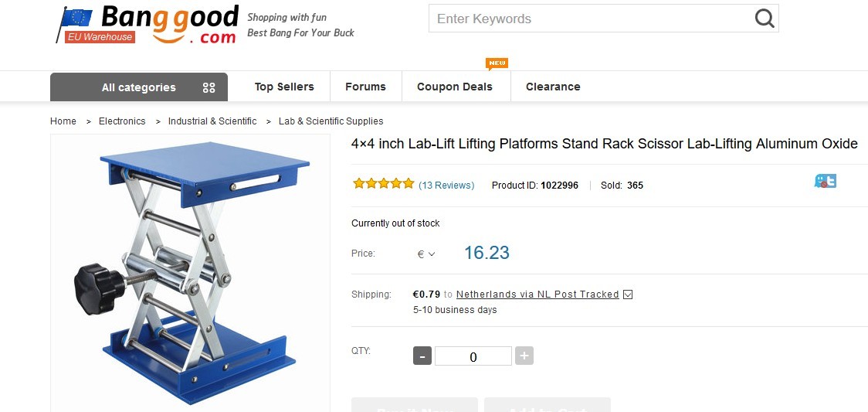Click the red EU Warehouse badge
Viewport: 868px width, 412px height.
(100, 37)
